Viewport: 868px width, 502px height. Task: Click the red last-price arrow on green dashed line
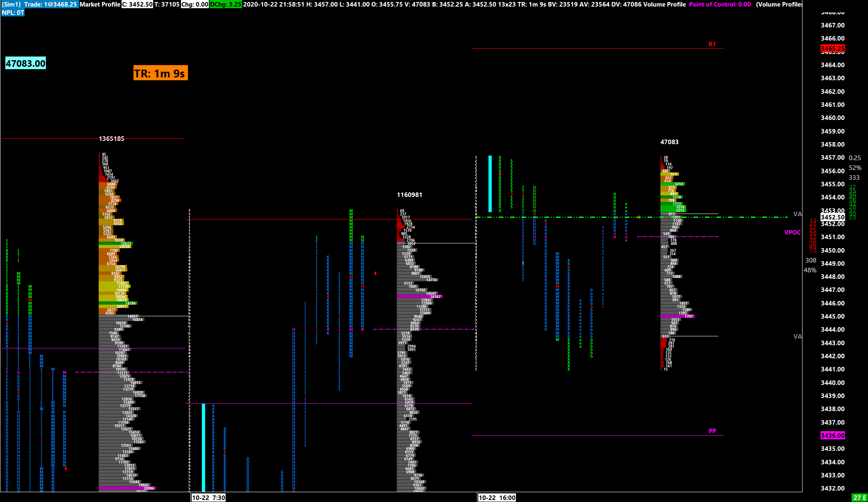pos(639,217)
